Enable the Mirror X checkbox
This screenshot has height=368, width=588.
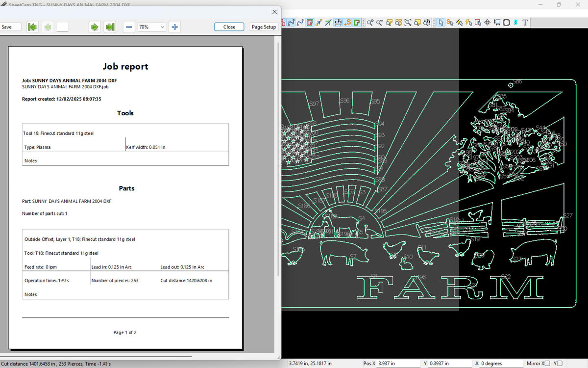pyautogui.click(x=547, y=364)
